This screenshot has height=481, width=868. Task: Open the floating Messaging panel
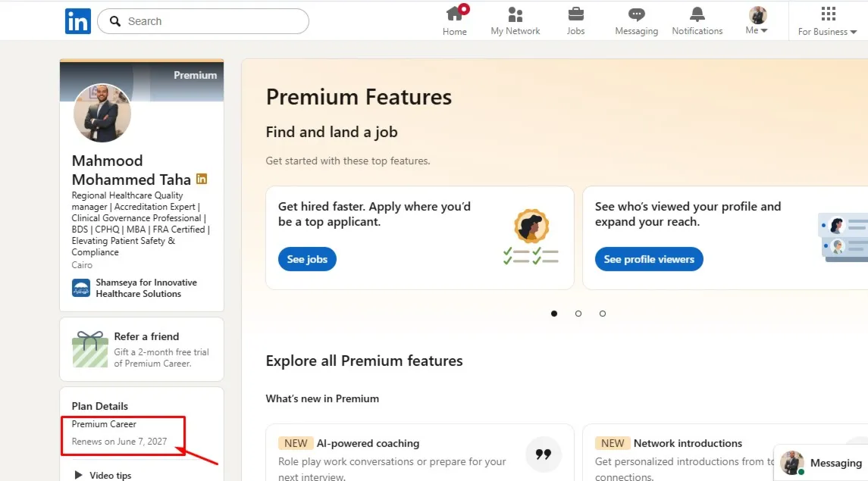tap(821, 463)
